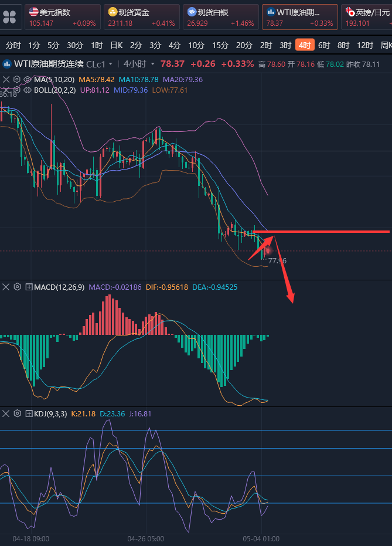Switch to 15分 timeframe
The width and height of the screenshot is (392, 546).
click(x=220, y=45)
